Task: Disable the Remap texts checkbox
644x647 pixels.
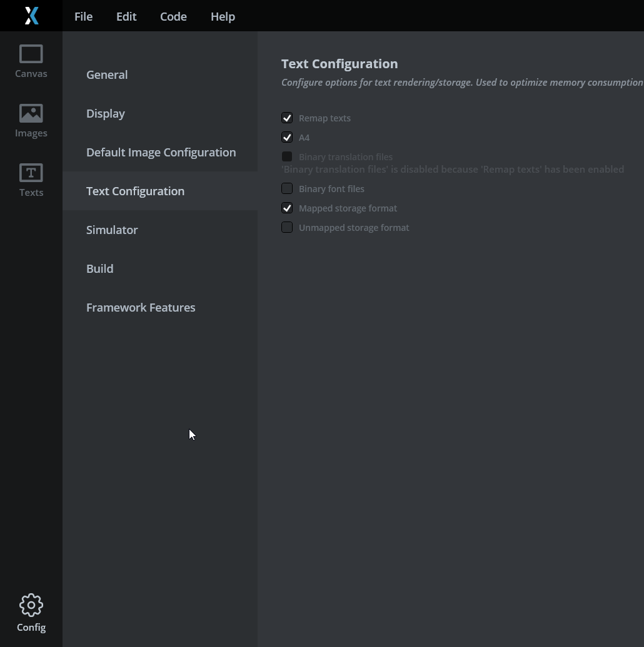Action: coord(287,118)
